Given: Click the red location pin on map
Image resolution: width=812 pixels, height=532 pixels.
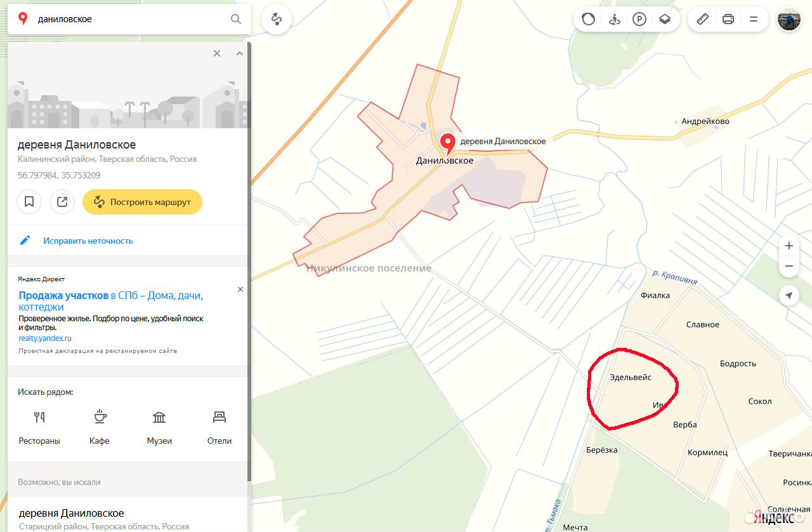Looking at the screenshot, I should point(448,144).
